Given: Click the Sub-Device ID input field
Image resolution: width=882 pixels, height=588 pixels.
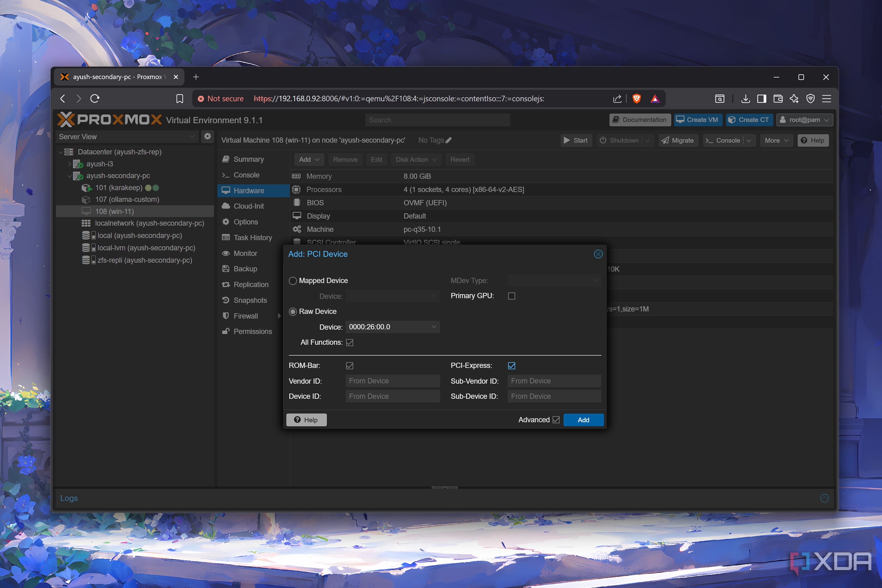Looking at the screenshot, I should click(554, 396).
